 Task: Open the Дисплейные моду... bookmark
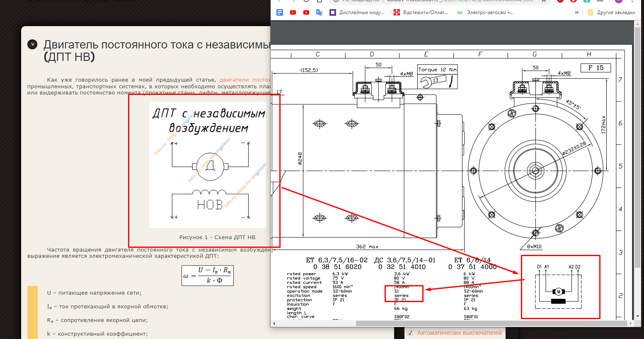(357, 12)
